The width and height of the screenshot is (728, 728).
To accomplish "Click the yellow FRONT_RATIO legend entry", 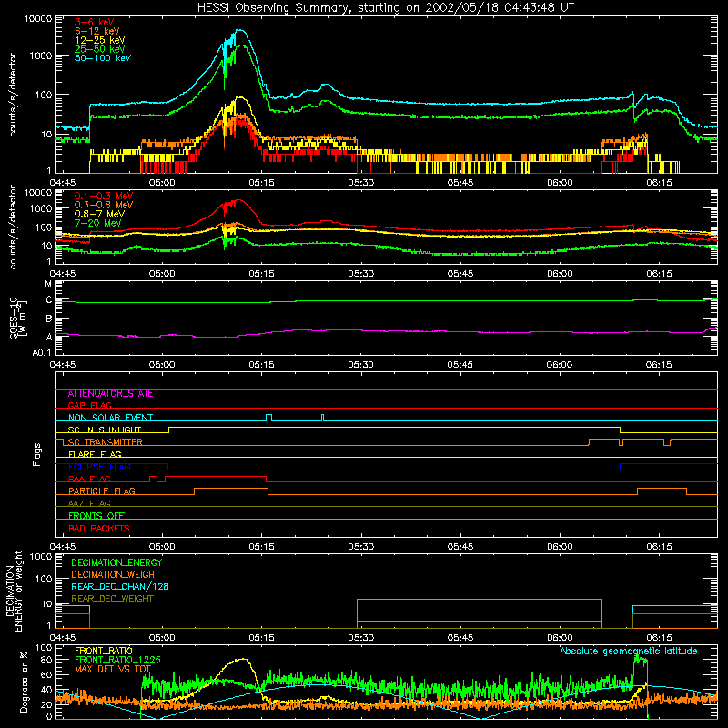I will (104, 652).
